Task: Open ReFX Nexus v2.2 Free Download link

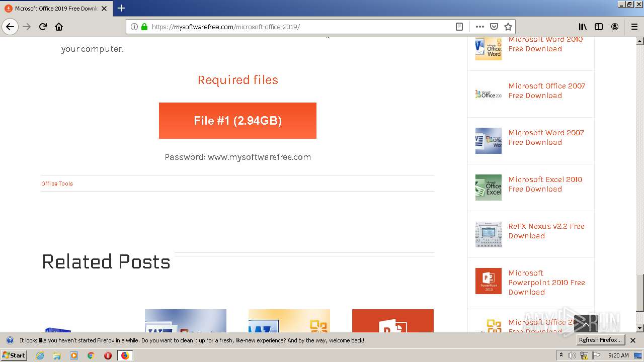Action: [x=546, y=231]
